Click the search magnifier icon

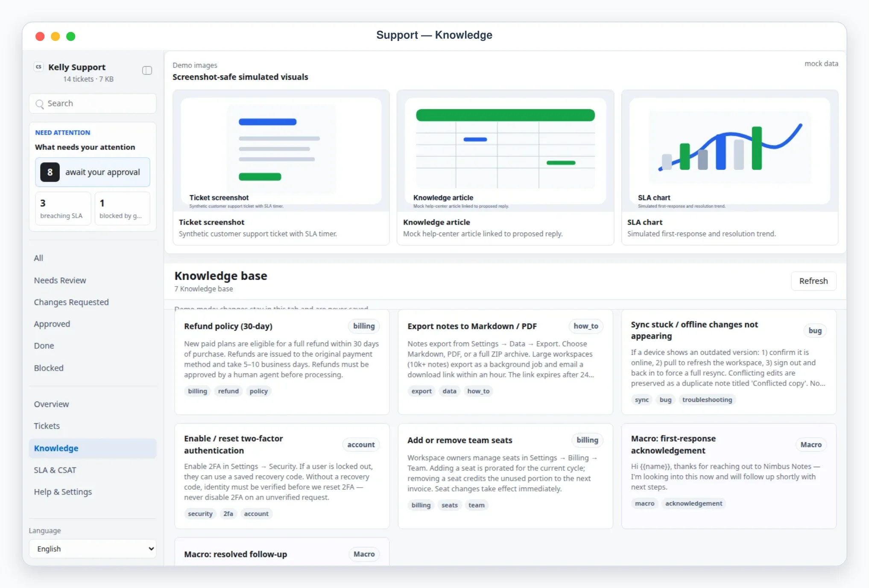(40, 104)
